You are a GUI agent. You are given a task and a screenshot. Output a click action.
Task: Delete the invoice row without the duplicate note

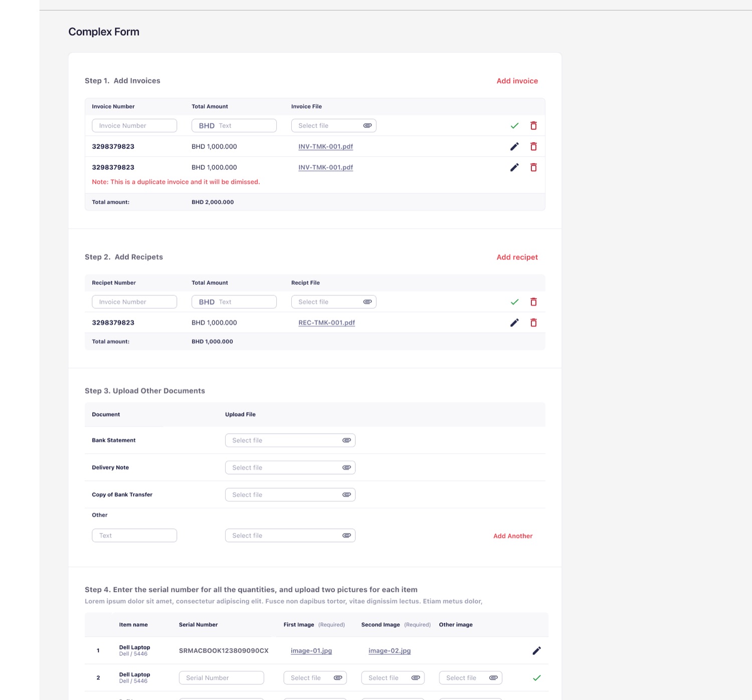pyautogui.click(x=533, y=146)
